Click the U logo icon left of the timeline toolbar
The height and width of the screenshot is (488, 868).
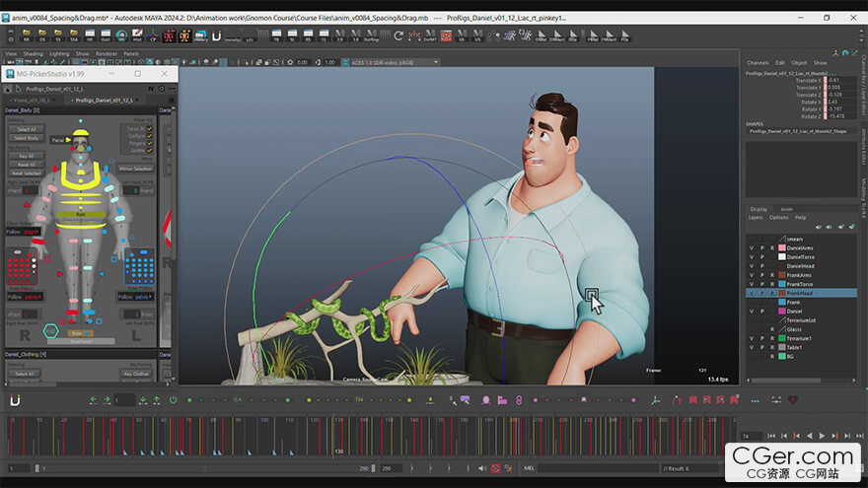click(x=15, y=400)
